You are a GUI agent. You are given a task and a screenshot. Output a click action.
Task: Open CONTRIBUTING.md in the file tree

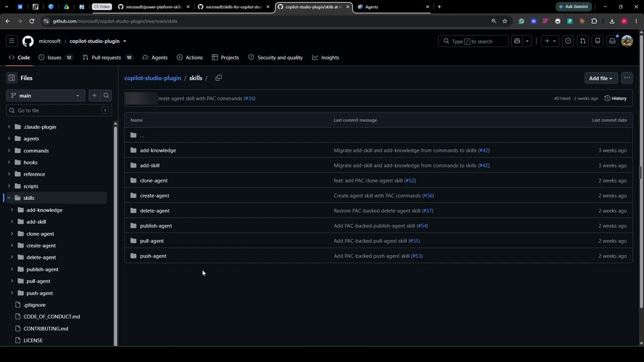pos(46,329)
